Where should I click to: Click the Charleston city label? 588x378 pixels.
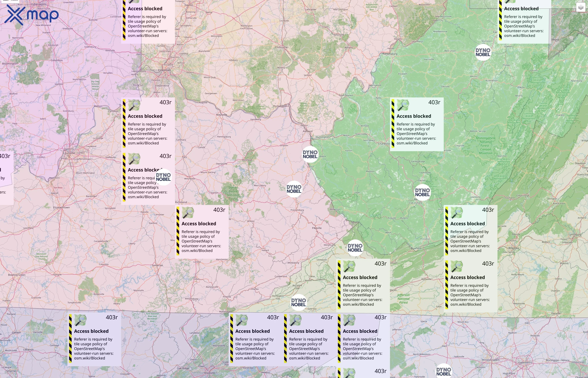click(384, 144)
